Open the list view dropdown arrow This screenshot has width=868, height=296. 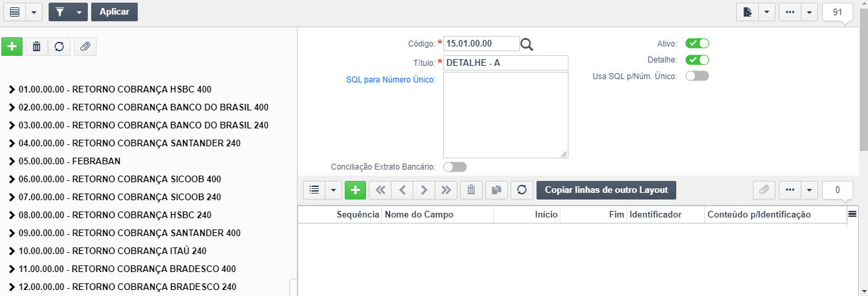tap(333, 190)
